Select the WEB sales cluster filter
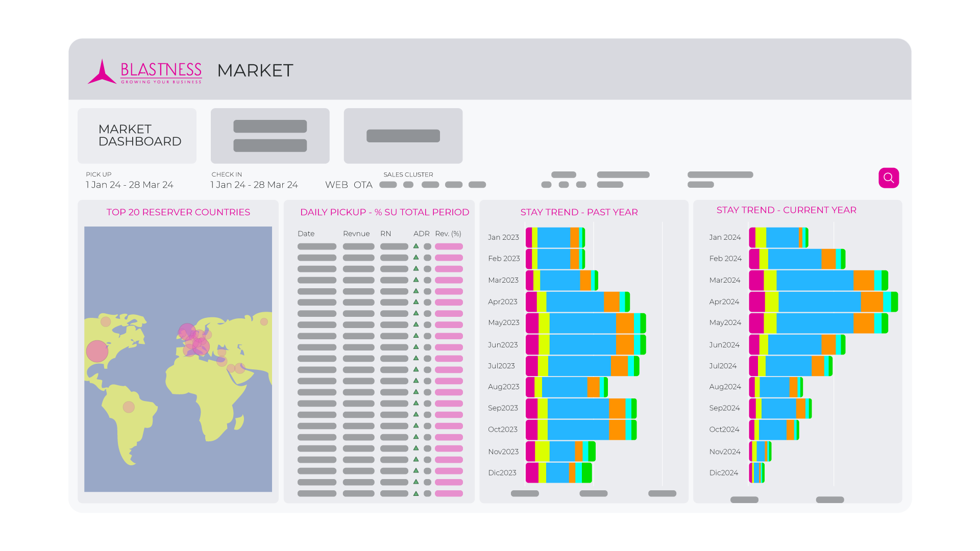This screenshot has width=980, height=551. 336,185
